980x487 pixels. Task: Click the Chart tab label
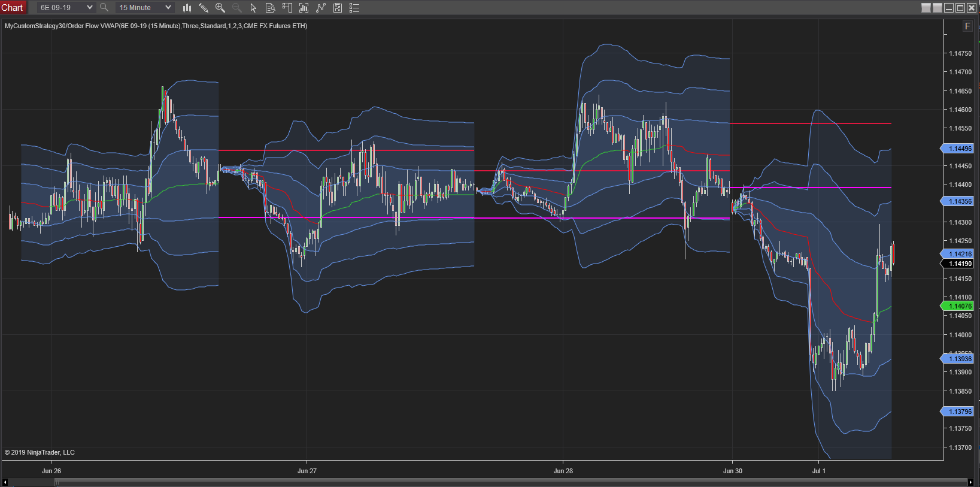12,8
